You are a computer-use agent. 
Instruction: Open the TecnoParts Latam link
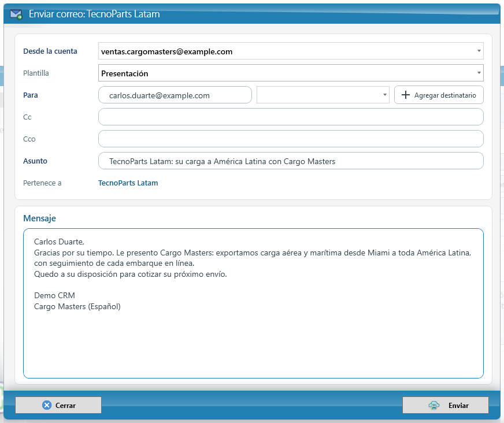(128, 183)
